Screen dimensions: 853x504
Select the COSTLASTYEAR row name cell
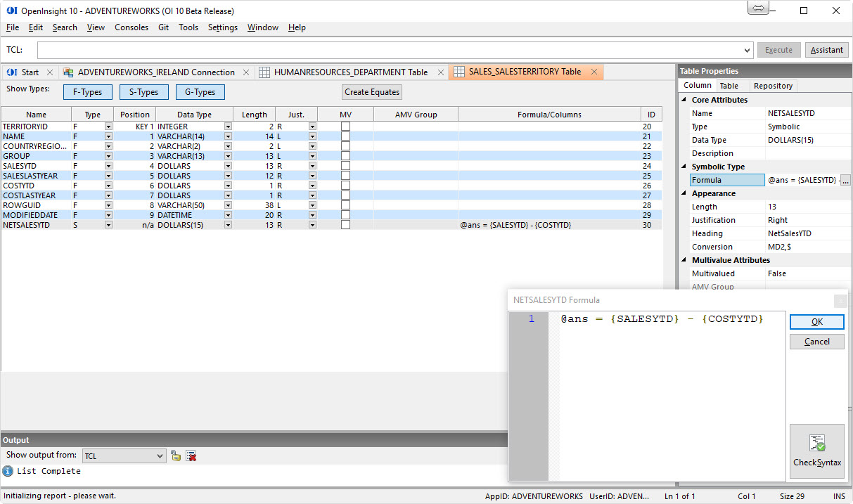point(36,195)
